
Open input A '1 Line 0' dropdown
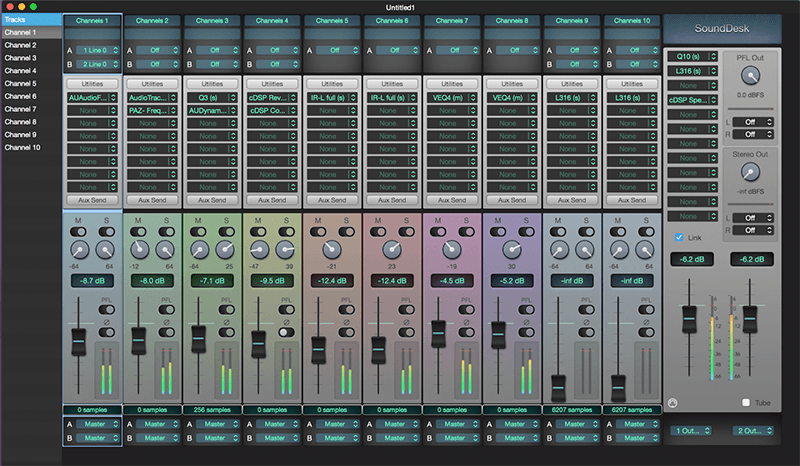97,49
